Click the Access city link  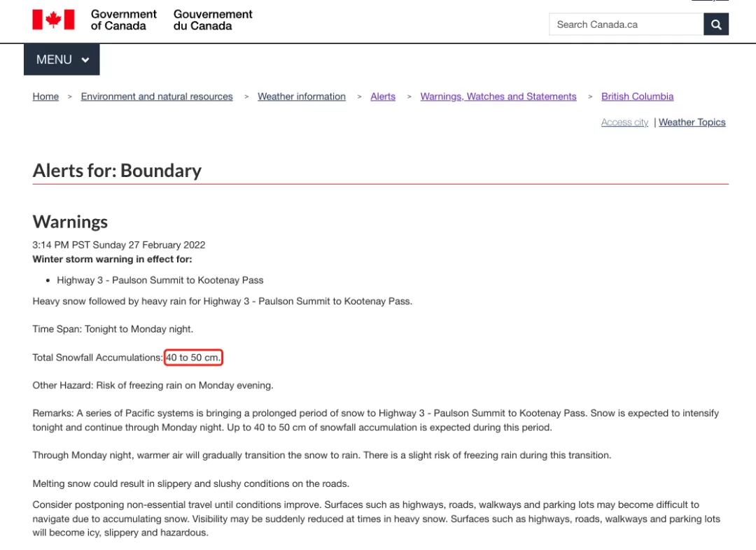point(624,122)
